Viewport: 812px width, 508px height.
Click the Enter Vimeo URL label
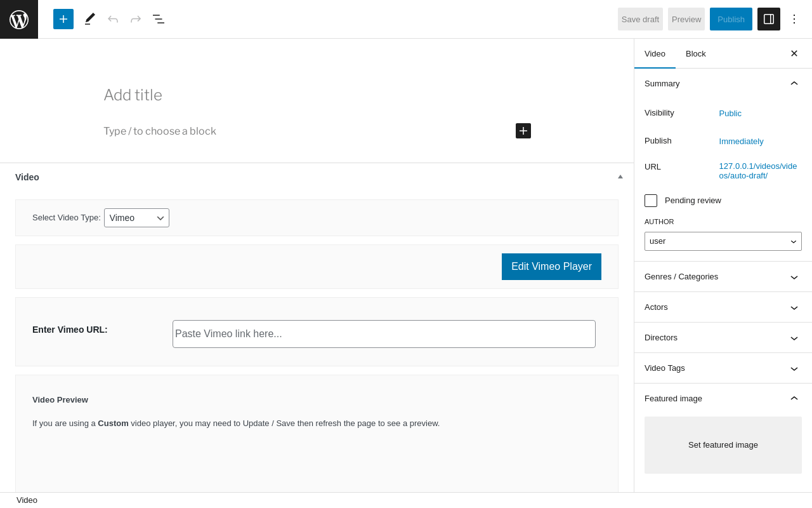(70, 330)
